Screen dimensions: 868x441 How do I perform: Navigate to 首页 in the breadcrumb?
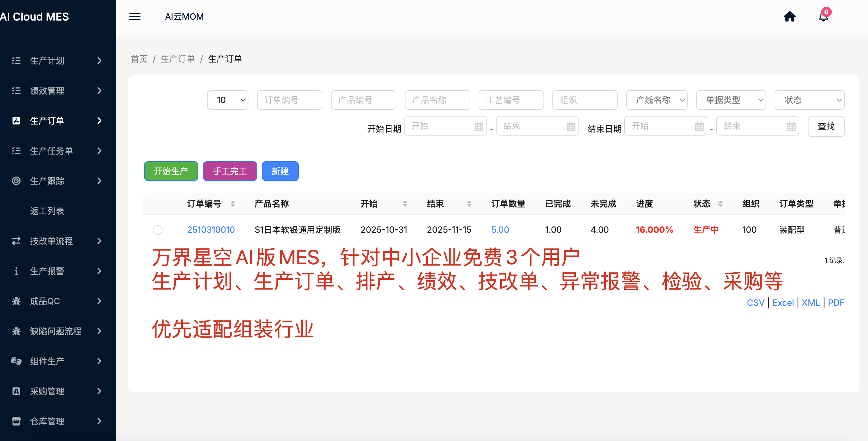pos(139,59)
